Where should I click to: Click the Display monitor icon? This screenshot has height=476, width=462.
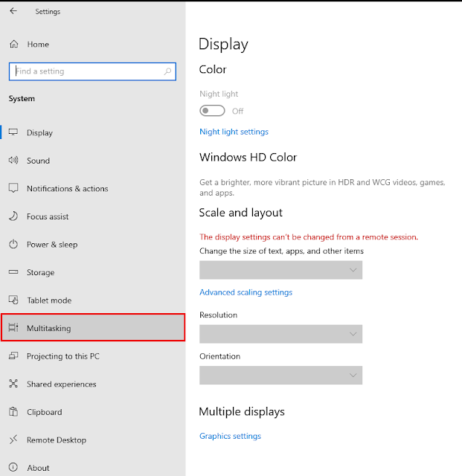13,132
